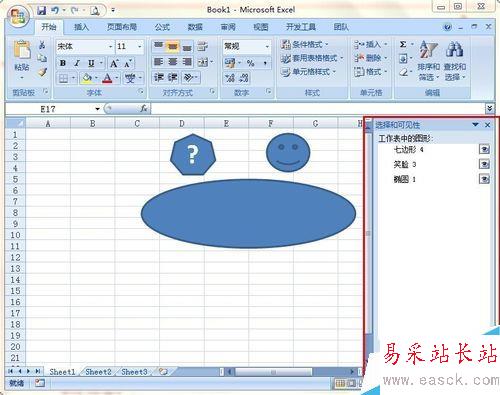Align text left
This screenshot has height=395, width=500.
coord(159,62)
